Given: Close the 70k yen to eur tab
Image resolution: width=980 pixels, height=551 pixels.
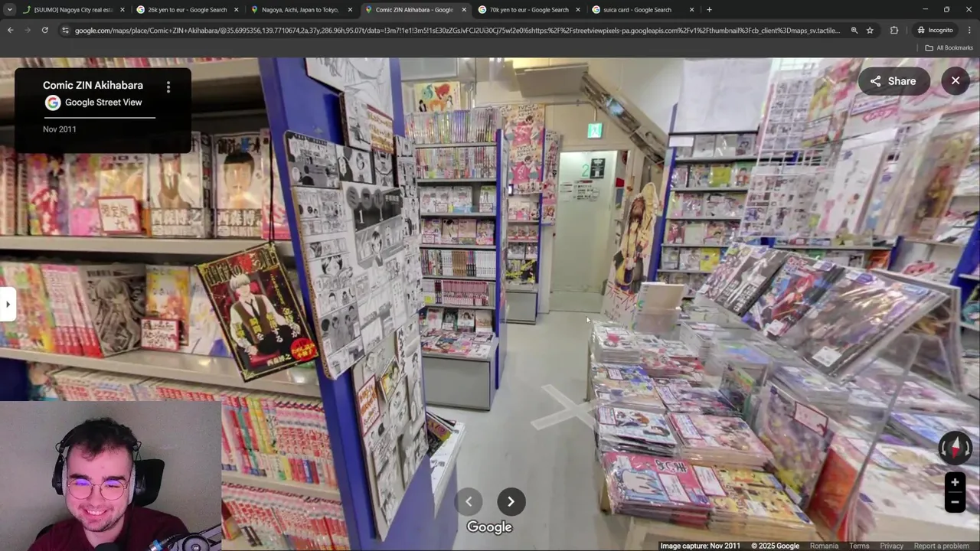Looking at the screenshot, I should 578,10.
